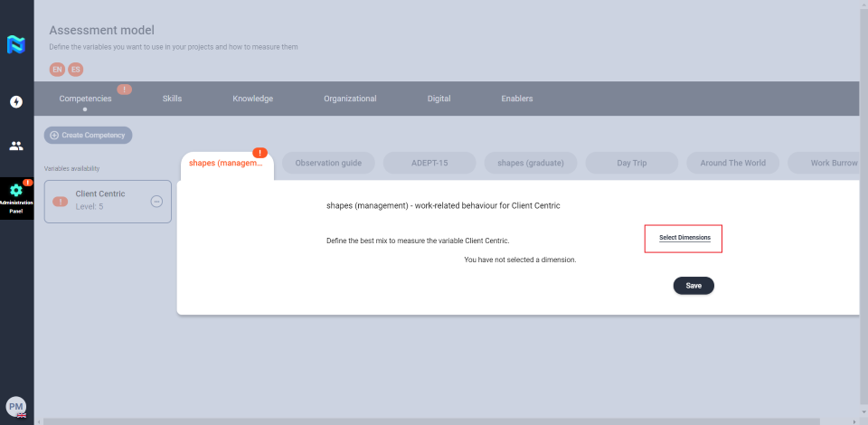Viewport: 868px width, 425px height.
Task: Click the Select Dimensions link
Action: pos(684,238)
